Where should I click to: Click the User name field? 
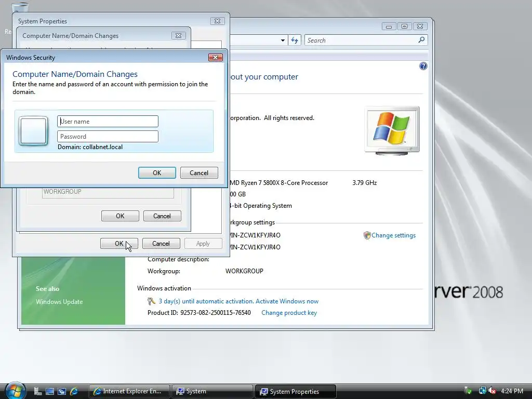point(108,122)
